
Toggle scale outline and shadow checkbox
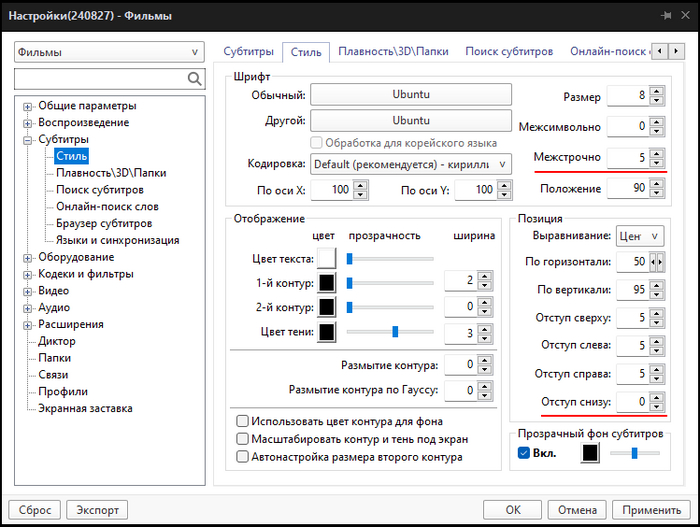(241, 439)
